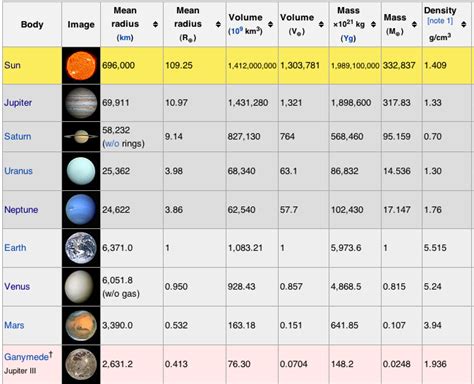
Task: Select the Body column header
Action: pyautogui.click(x=32, y=24)
